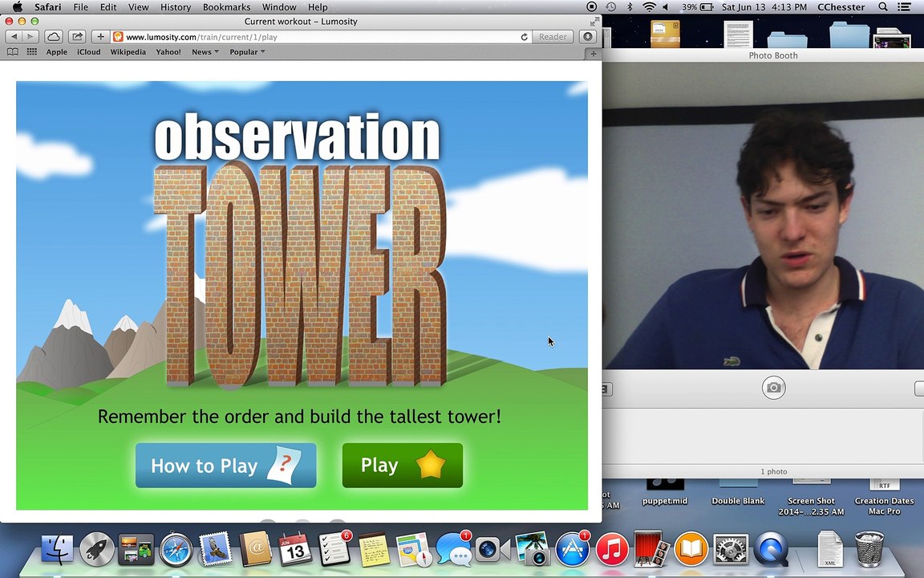Open the Bookmarks menu

click(226, 7)
